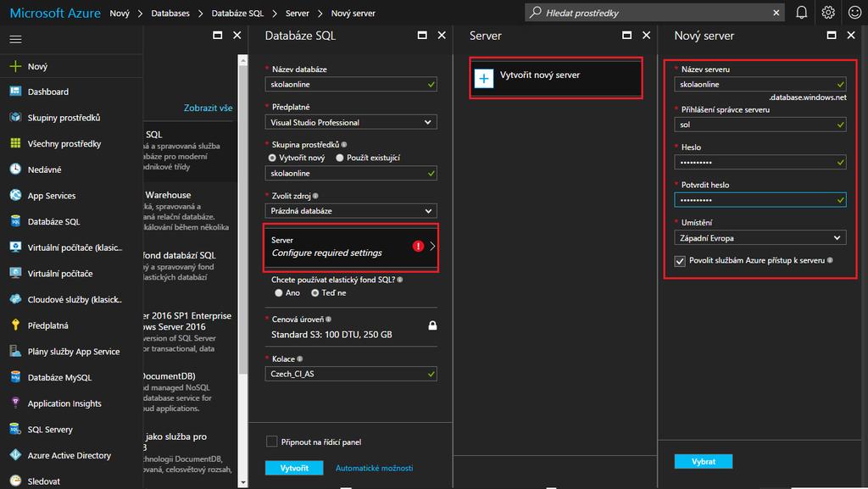Select Použít existující radio button

pyautogui.click(x=340, y=158)
